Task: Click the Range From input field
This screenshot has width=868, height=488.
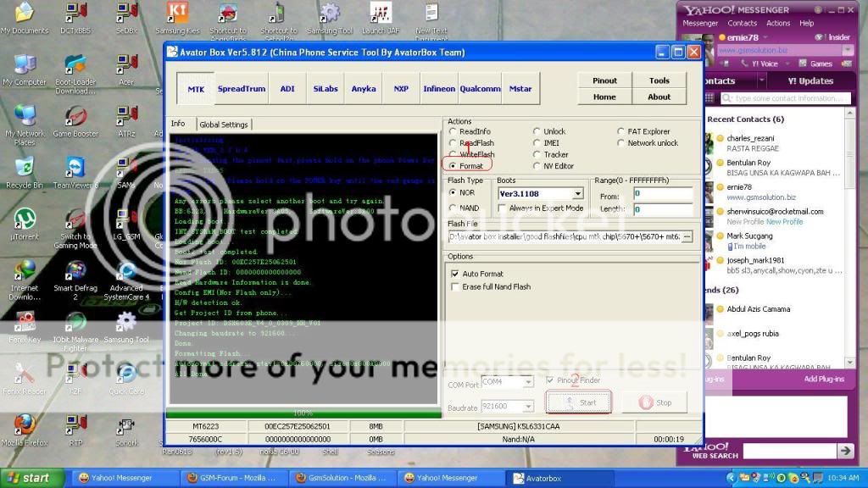Action: (662, 195)
